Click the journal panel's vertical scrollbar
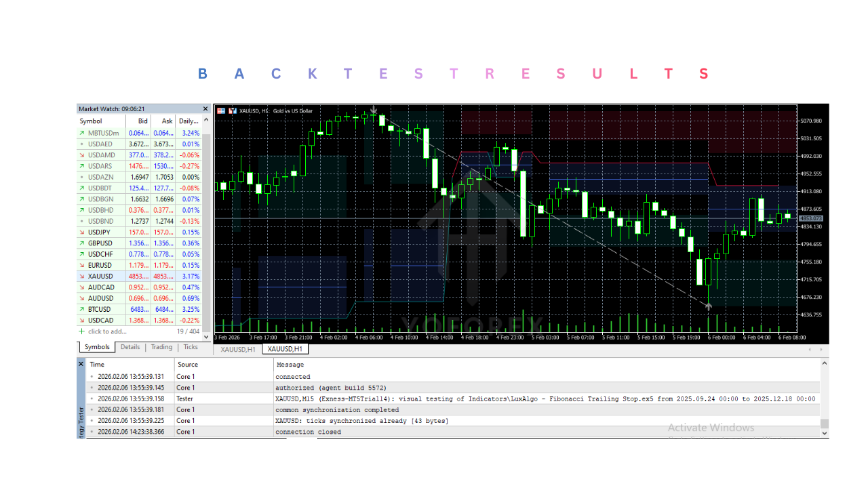Screen dimensions: 868x488 pos(823,400)
